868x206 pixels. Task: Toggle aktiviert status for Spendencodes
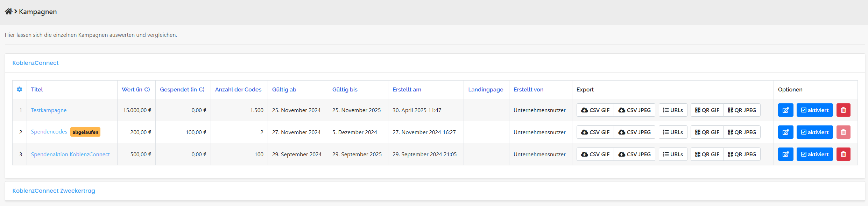814,132
